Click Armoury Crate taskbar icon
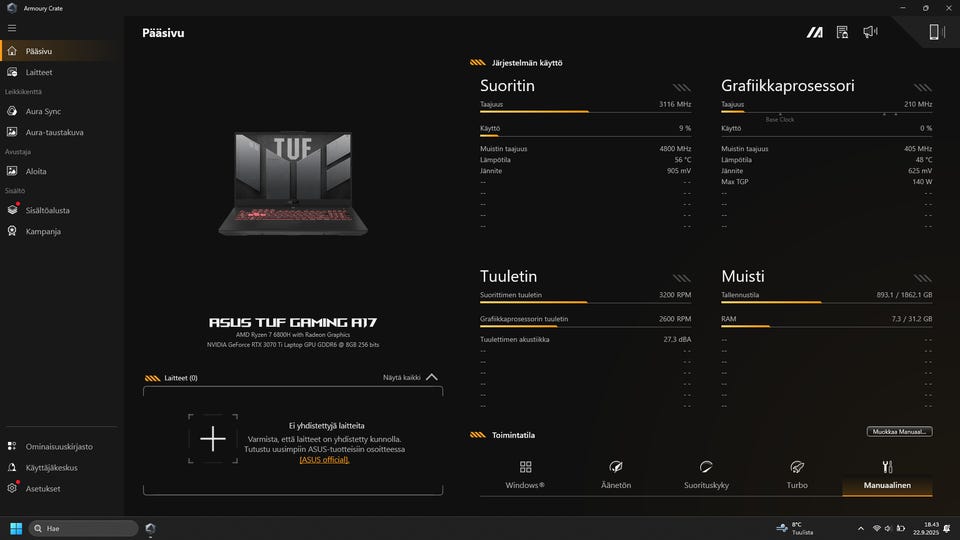 click(151, 528)
